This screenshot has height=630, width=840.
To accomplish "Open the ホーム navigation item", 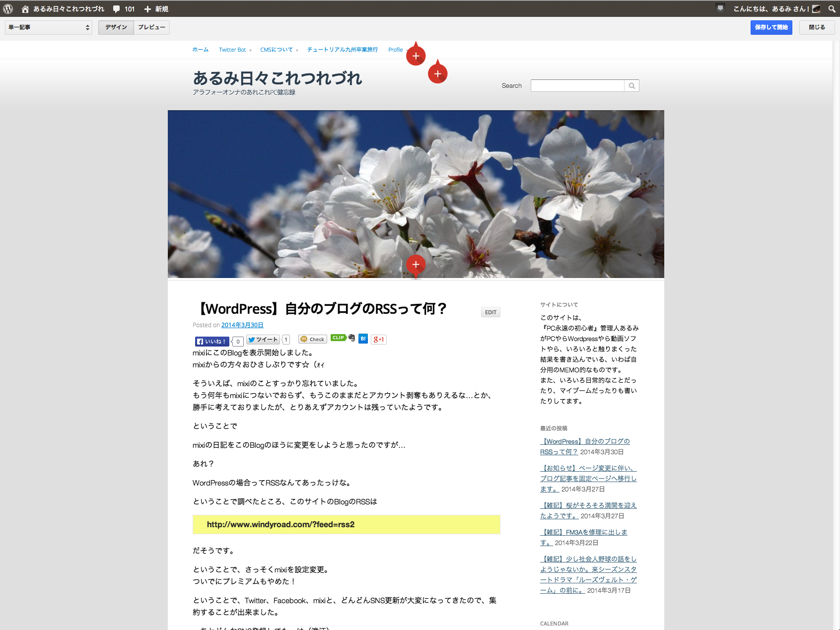I will pos(200,50).
